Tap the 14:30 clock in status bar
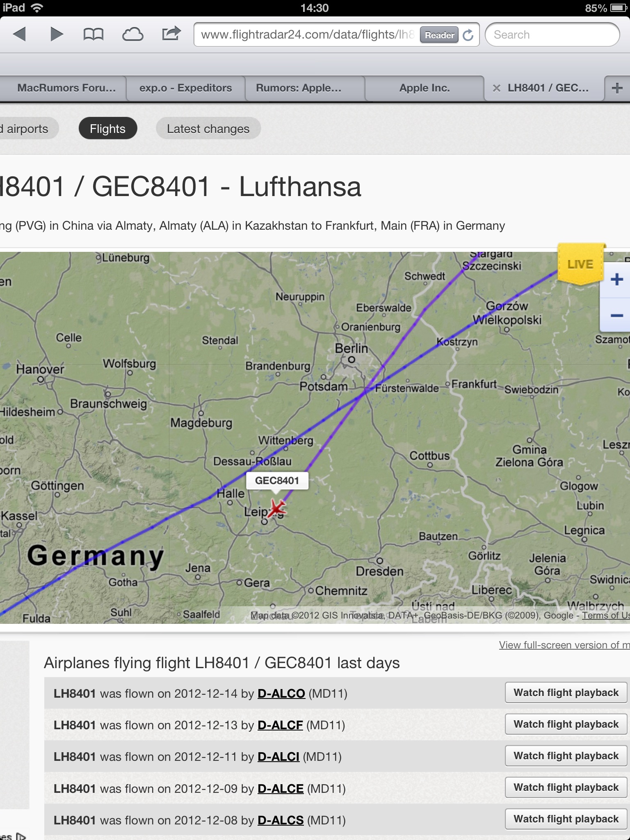630x840 pixels. 315,8
